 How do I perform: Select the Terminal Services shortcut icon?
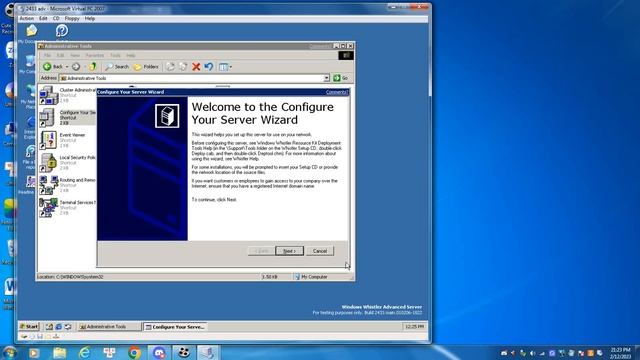[x=48, y=207]
